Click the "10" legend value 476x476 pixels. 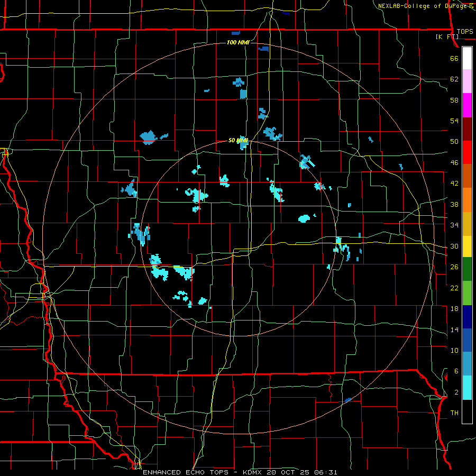point(454,350)
